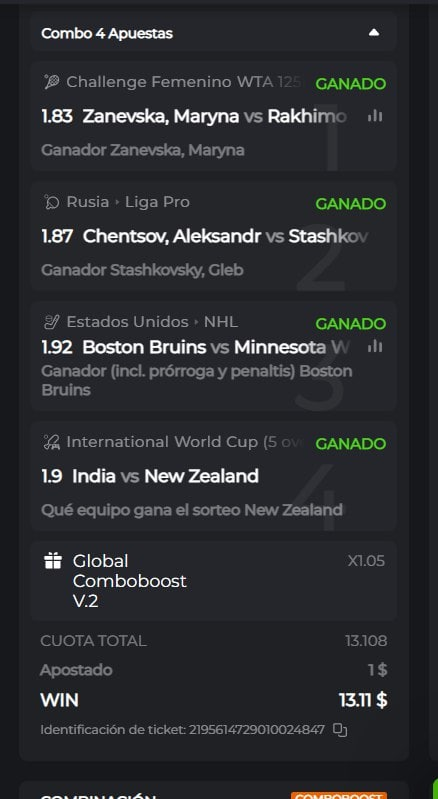Screen dimensions: 438x799
Task: Select the Liga Pro breadcrumb
Action: click(x=157, y=202)
